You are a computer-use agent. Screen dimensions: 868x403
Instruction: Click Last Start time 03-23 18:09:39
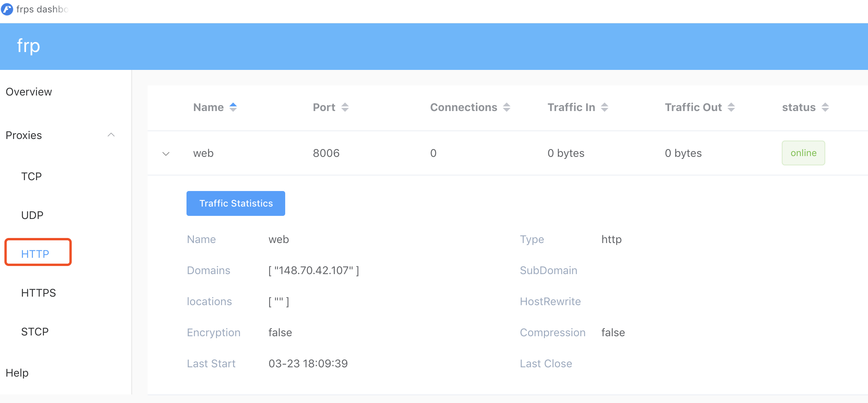click(308, 363)
